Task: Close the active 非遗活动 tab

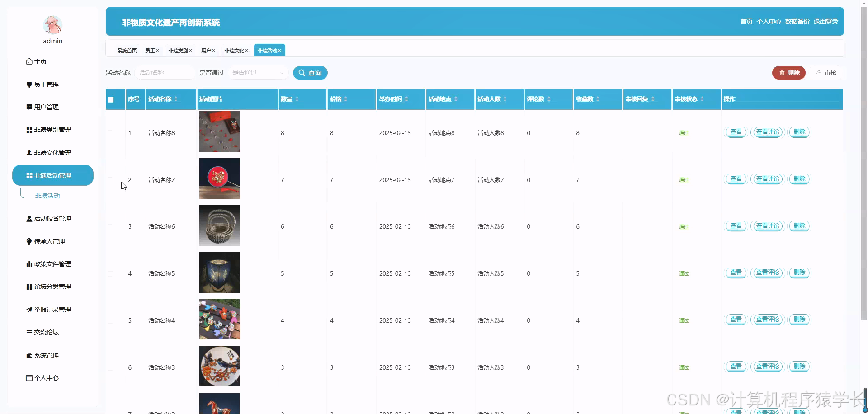Action: pos(279,51)
